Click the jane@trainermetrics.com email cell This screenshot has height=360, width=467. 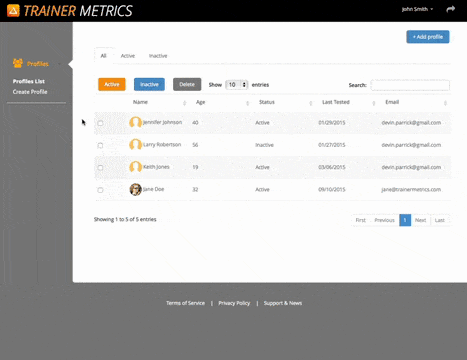point(411,189)
